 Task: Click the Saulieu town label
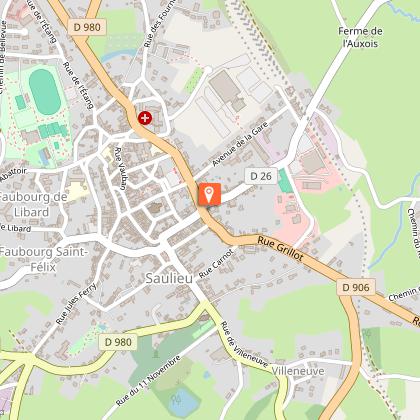(x=169, y=278)
